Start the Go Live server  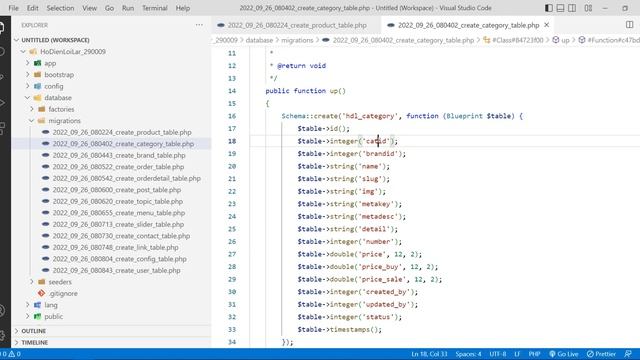[563, 354]
